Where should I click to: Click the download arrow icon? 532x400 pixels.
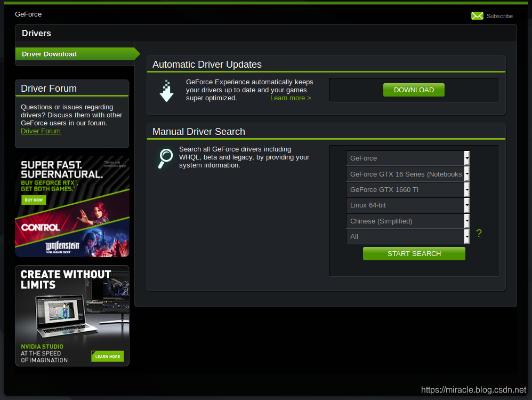(166, 91)
